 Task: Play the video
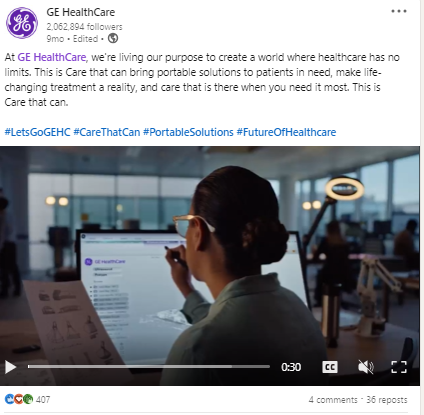pyautogui.click(x=10, y=367)
